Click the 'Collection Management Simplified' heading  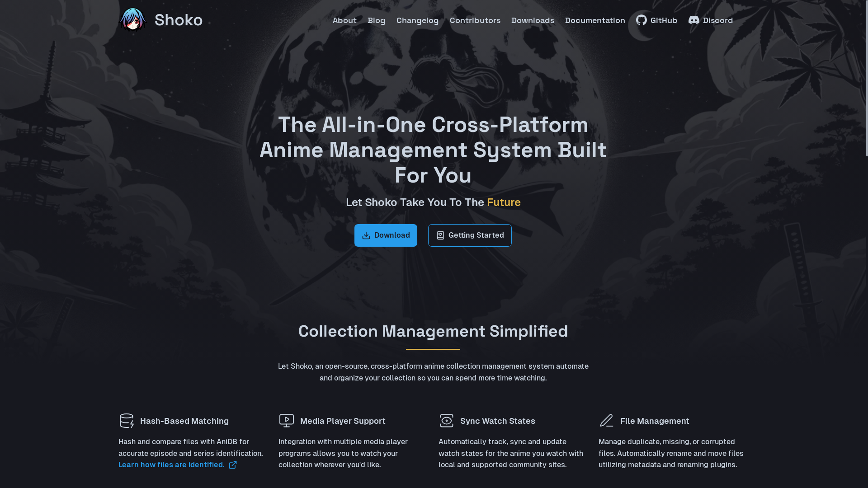coord(433,331)
